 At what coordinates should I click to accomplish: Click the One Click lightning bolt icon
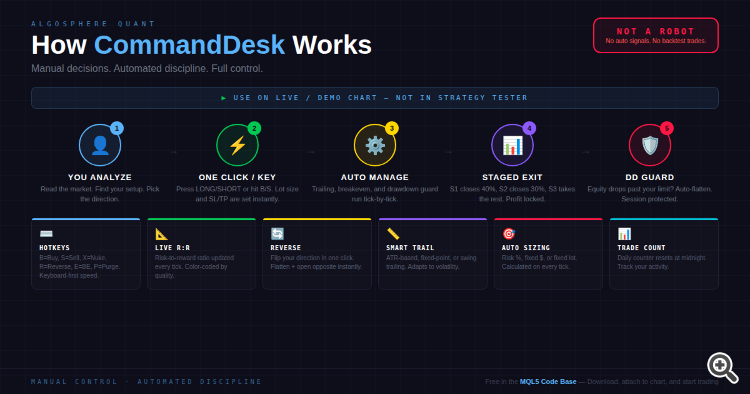pyautogui.click(x=237, y=145)
